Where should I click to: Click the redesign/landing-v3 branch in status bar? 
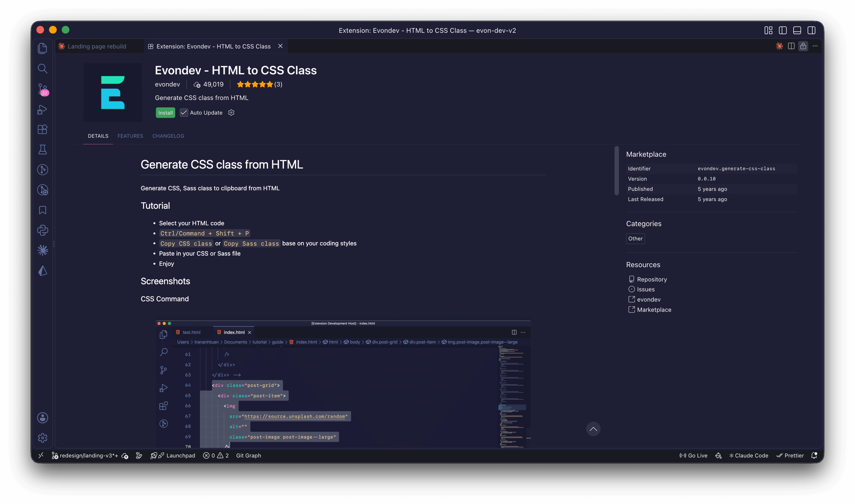point(85,456)
